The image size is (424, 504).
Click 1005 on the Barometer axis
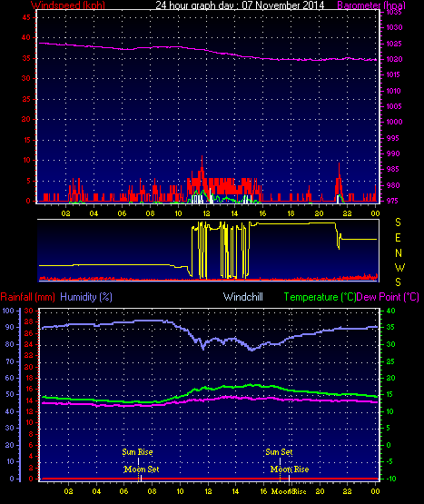pos(394,106)
